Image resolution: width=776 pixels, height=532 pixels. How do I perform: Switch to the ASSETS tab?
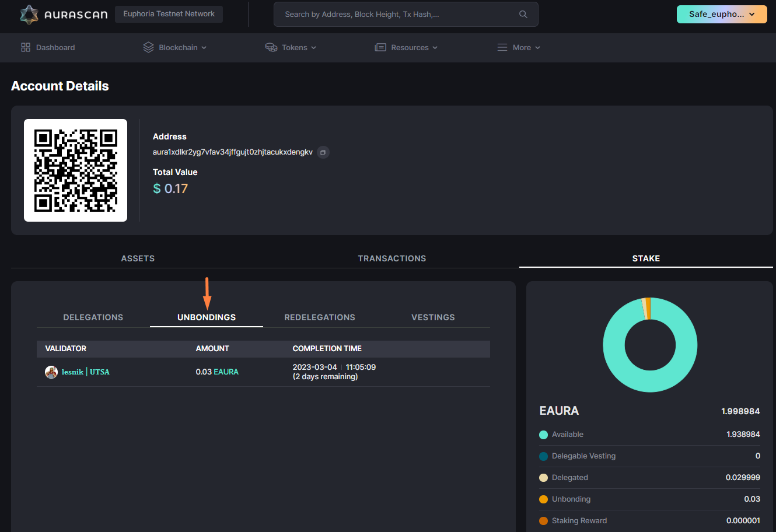(x=138, y=258)
